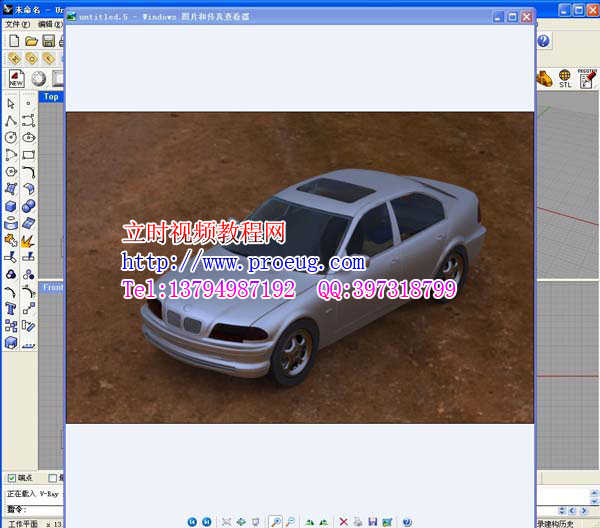Select the Ellipse tool in Rhino
600x528 pixels.
(x=28, y=137)
